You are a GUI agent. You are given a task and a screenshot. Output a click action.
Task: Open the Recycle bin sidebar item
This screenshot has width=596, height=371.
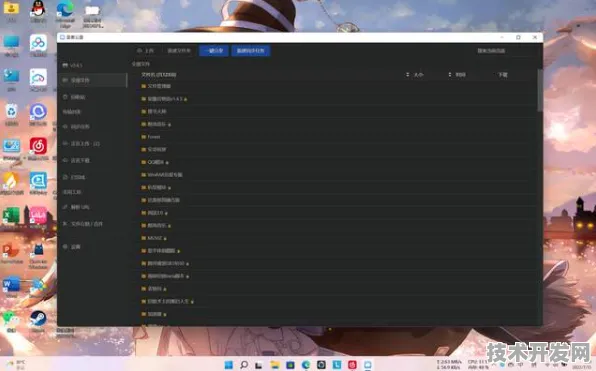click(x=74, y=97)
